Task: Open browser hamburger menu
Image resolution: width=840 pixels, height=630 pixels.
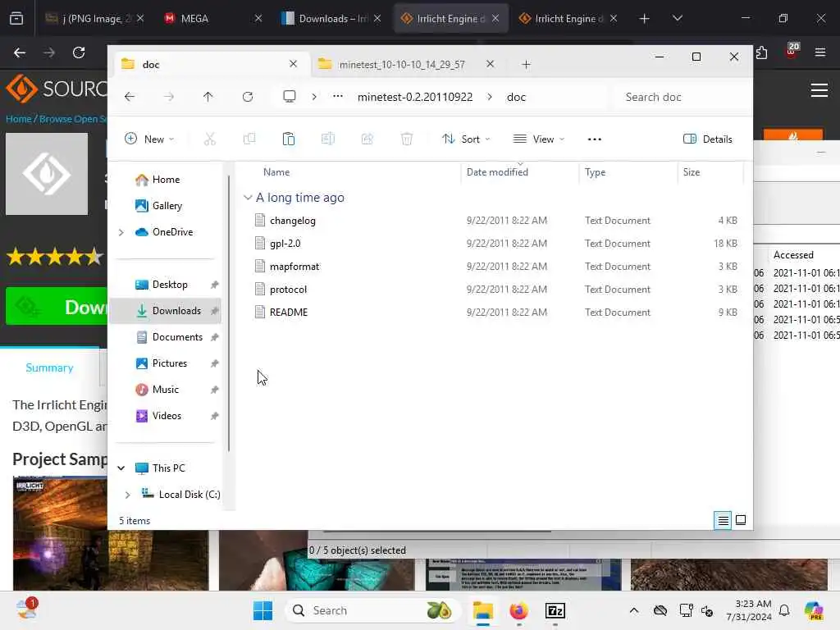Action: pos(819,52)
